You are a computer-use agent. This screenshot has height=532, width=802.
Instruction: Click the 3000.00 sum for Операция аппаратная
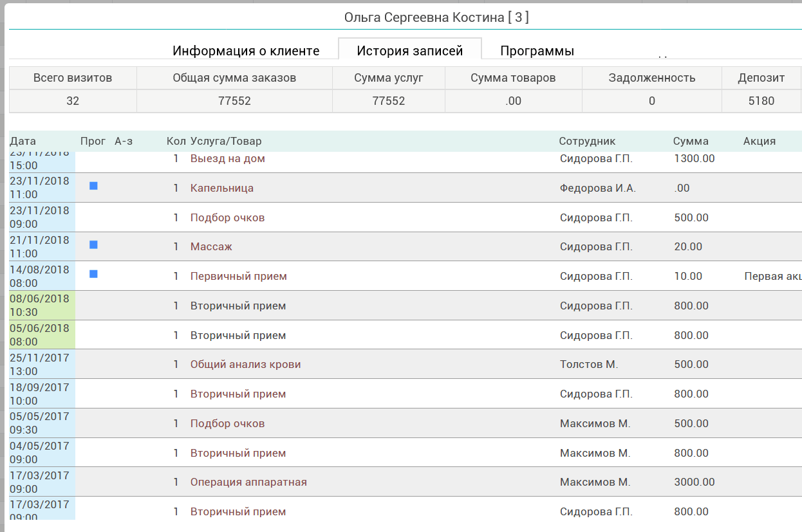tap(695, 482)
